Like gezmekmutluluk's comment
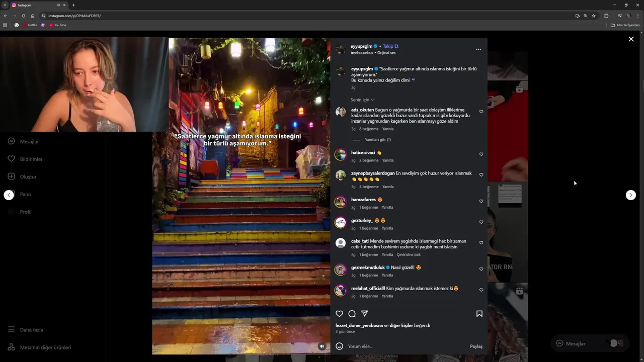 tap(481, 269)
